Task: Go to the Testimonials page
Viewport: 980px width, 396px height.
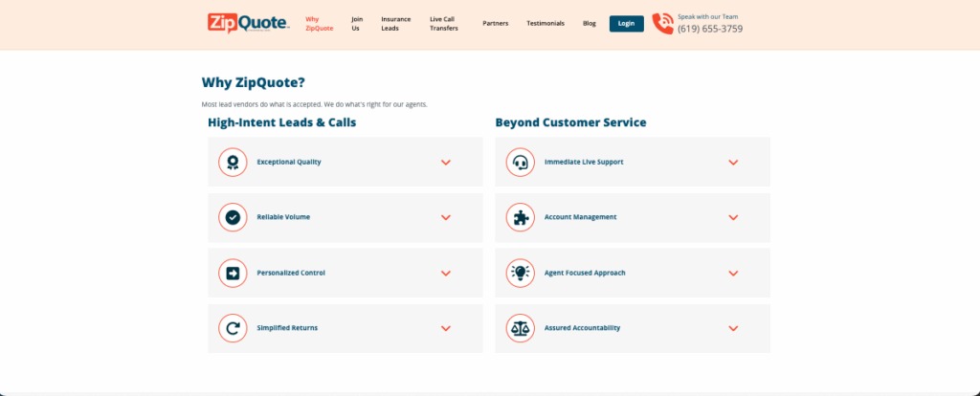Action: 546,23
